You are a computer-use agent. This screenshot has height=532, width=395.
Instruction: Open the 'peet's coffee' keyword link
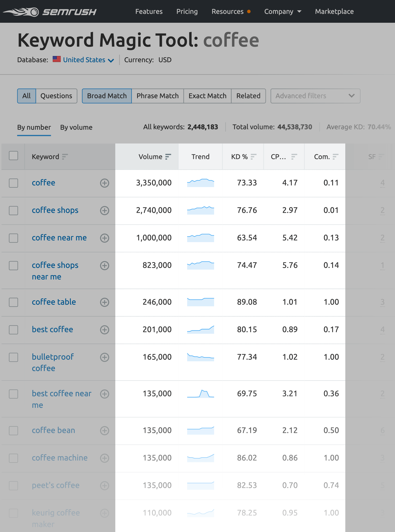tap(56, 485)
